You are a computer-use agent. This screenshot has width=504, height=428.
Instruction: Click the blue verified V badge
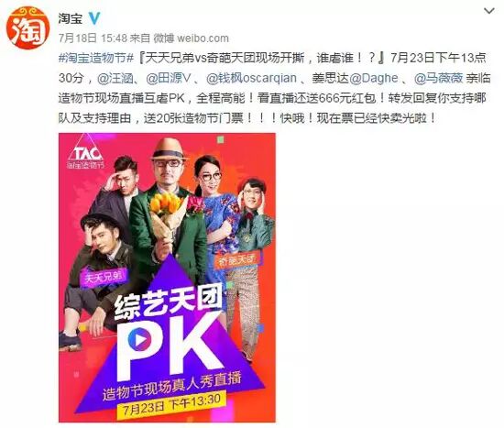[x=94, y=18]
